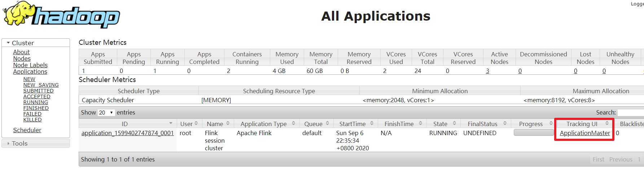Filter applications by ACCEPTED state
The height and width of the screenshot is (181, 644).
coord(37,96)
